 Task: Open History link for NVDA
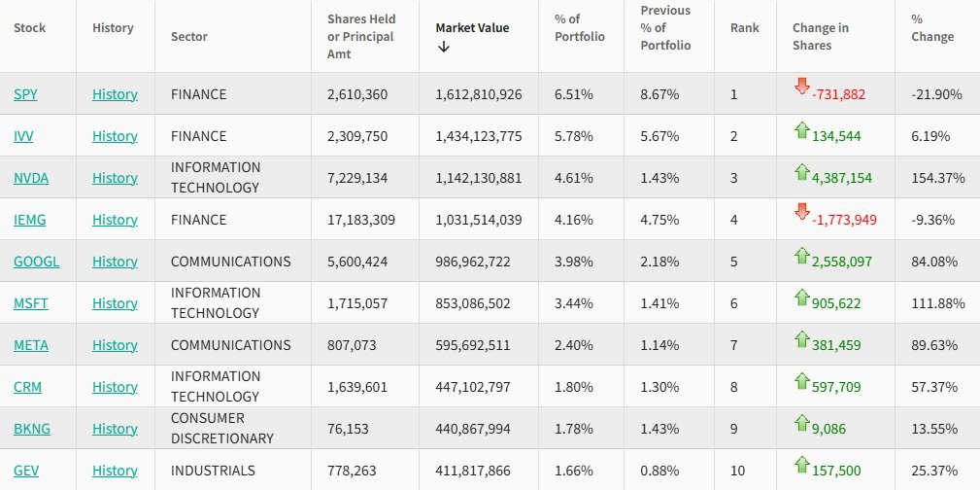coord(115,178)
